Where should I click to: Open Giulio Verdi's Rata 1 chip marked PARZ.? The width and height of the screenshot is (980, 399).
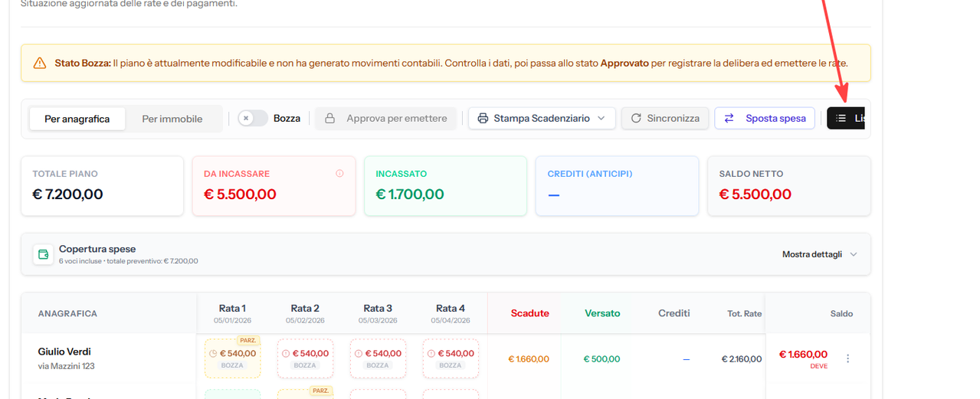pos(232,358)
